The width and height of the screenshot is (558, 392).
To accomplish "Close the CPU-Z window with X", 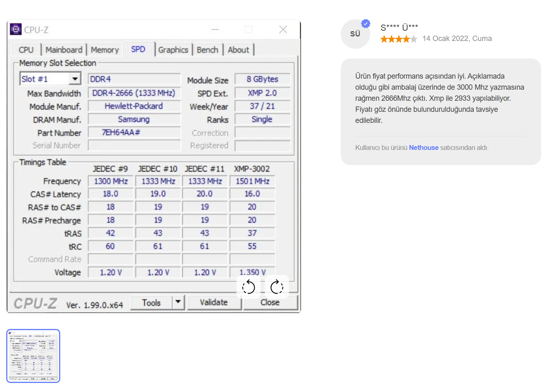I will [283, 29].
